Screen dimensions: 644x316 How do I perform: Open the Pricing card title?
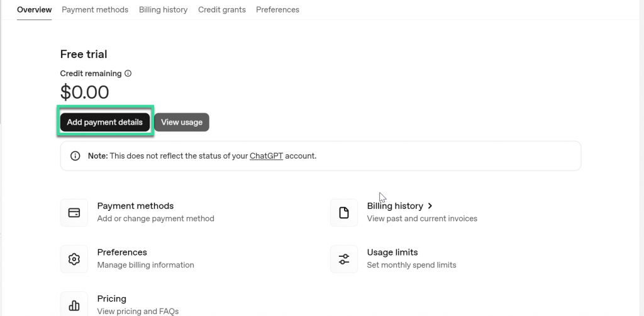112,299
